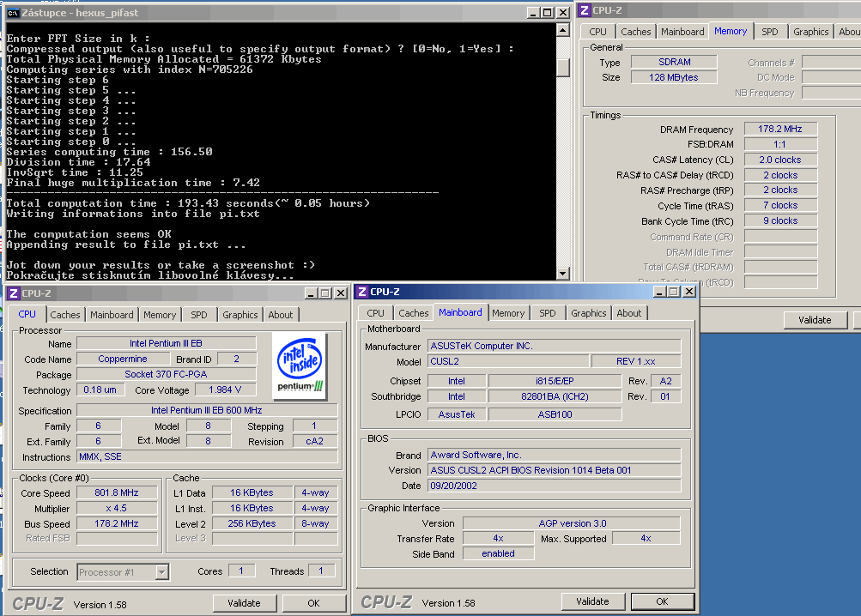Minimize the CPU-Z CPU window
Screen dimensions: 861x616
311,293
